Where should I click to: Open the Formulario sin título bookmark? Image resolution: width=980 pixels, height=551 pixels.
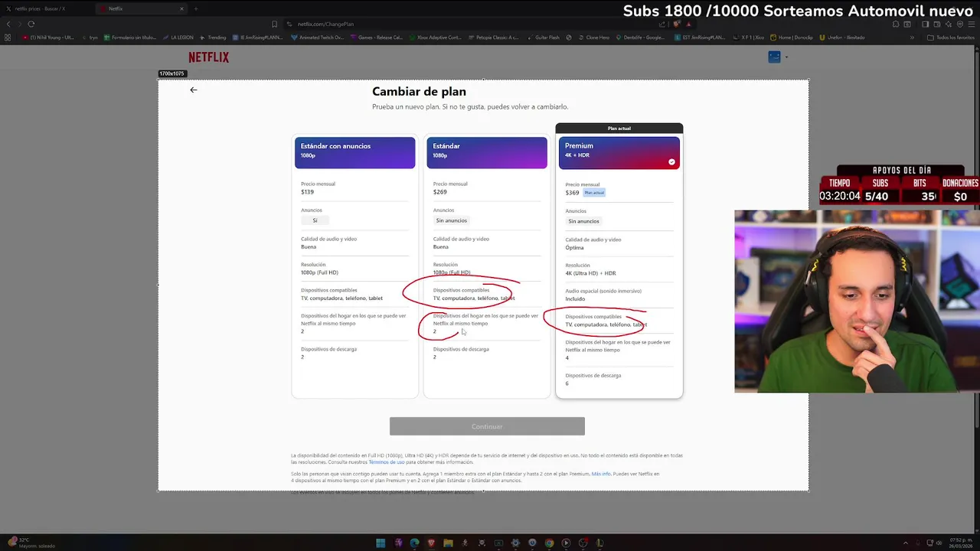pyautogui.click(x=131, y=37)
